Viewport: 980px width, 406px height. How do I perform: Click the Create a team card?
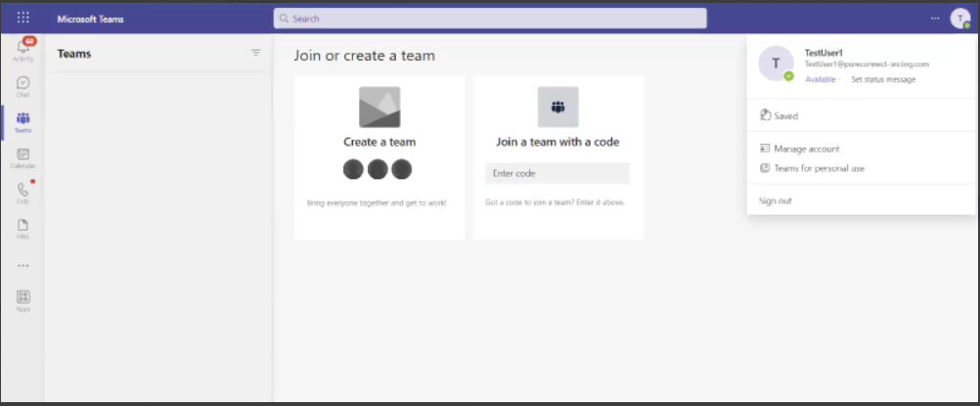379,157
